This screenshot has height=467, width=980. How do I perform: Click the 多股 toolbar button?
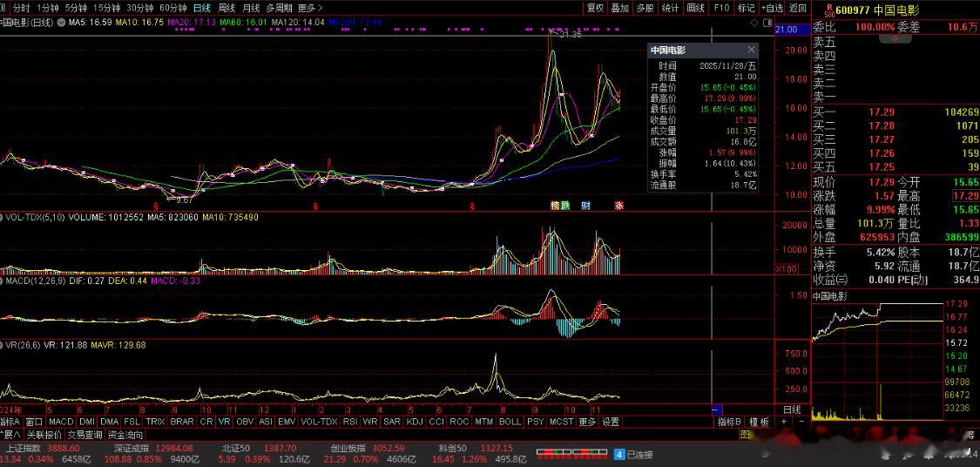(x=645, y=8)
